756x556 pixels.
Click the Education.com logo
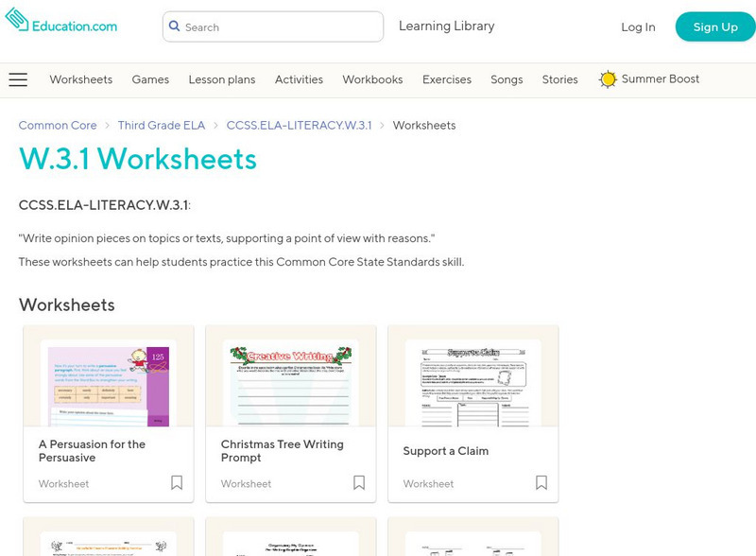click(x=61, y=20)
